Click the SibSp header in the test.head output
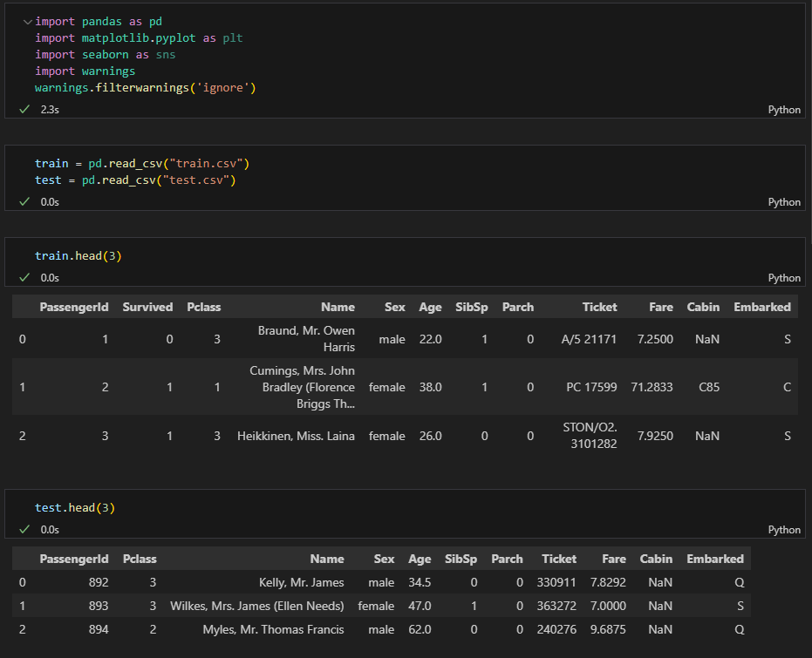 (x=461, y=559)
